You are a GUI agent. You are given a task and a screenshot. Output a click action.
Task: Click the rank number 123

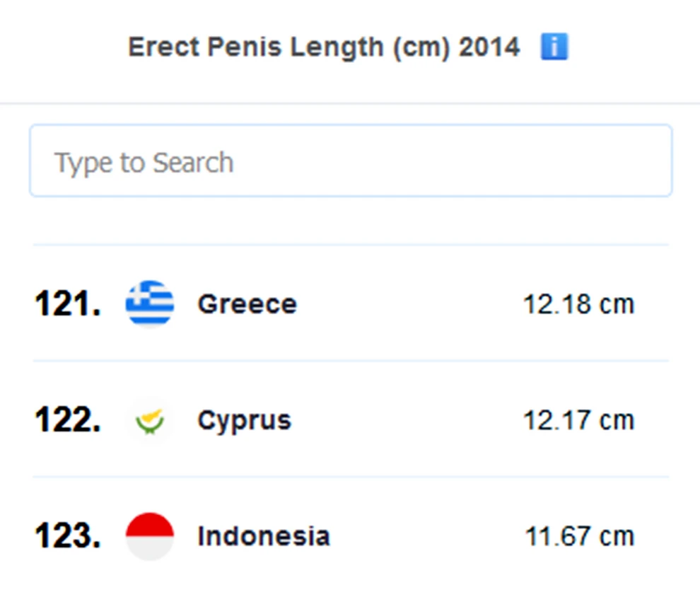click(x=67, y=536)
